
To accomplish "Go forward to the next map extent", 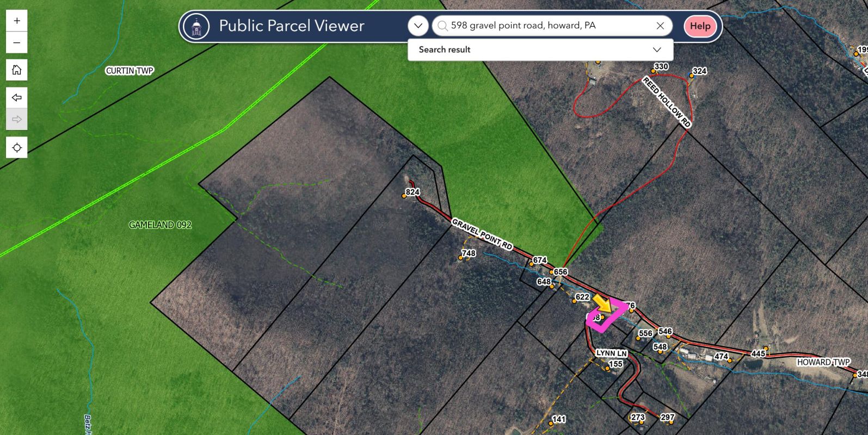I will coord(17,120).
